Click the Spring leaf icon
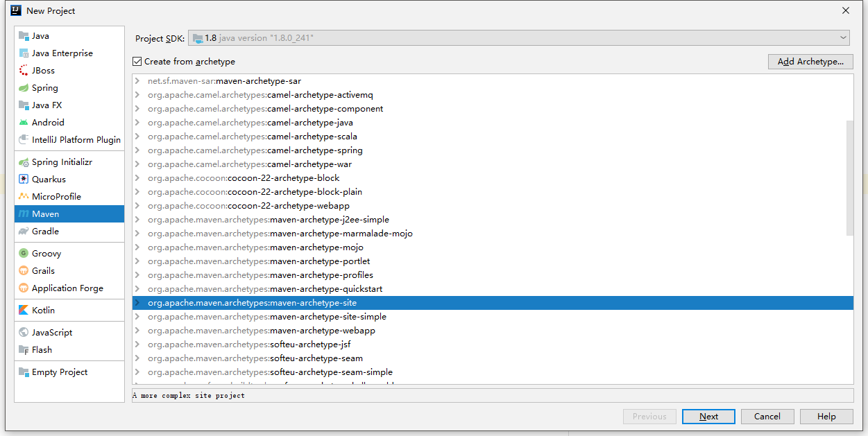This screenshot has height=436, width=868. (x=24, y=88)
